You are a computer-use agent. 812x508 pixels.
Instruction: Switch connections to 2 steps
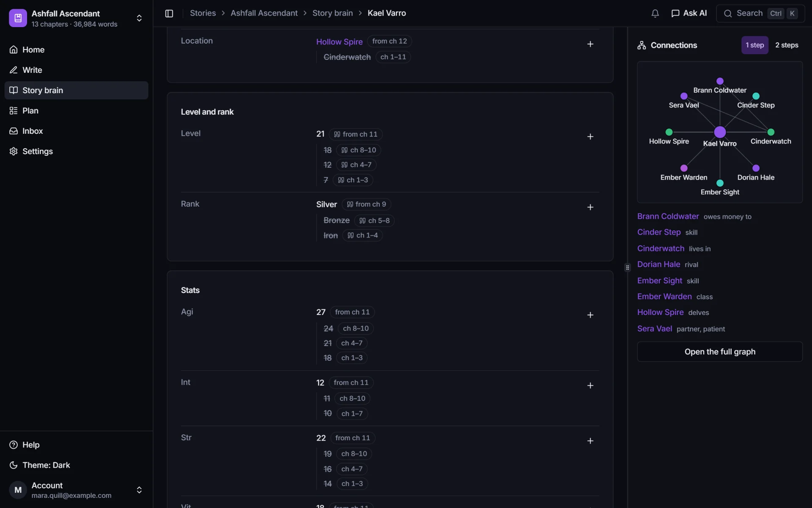click(787, 45)
